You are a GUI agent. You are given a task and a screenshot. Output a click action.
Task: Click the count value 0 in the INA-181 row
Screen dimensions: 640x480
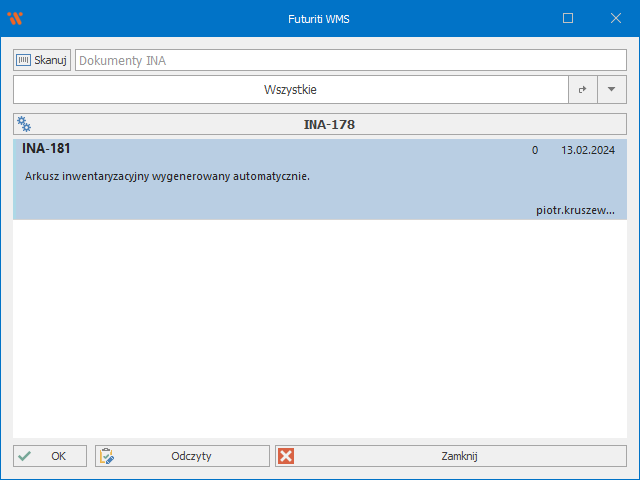pos(535,150)
